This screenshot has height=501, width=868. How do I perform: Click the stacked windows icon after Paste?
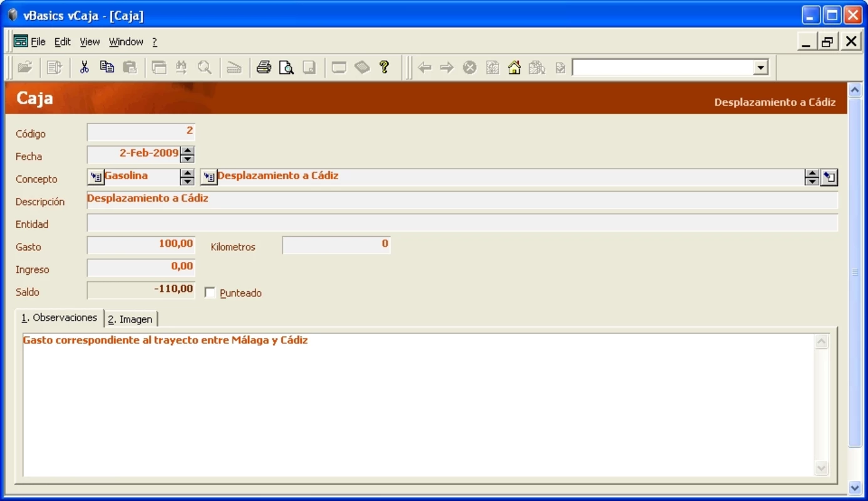pyautogui.click(x=159, y=67)
